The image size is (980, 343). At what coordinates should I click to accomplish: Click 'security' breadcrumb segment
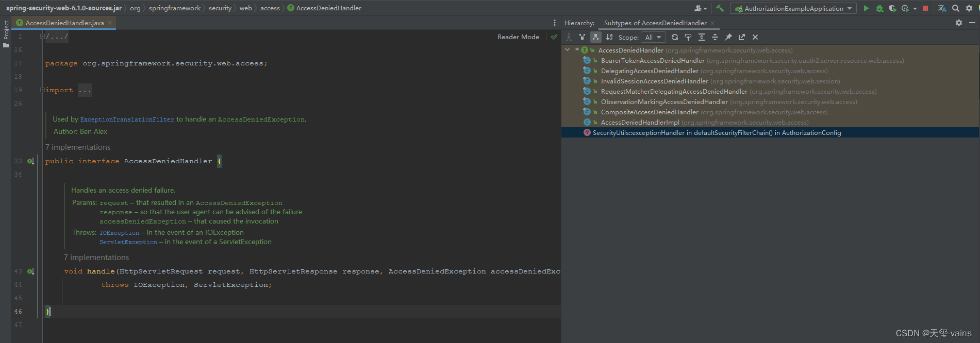[x=220, y=8]
